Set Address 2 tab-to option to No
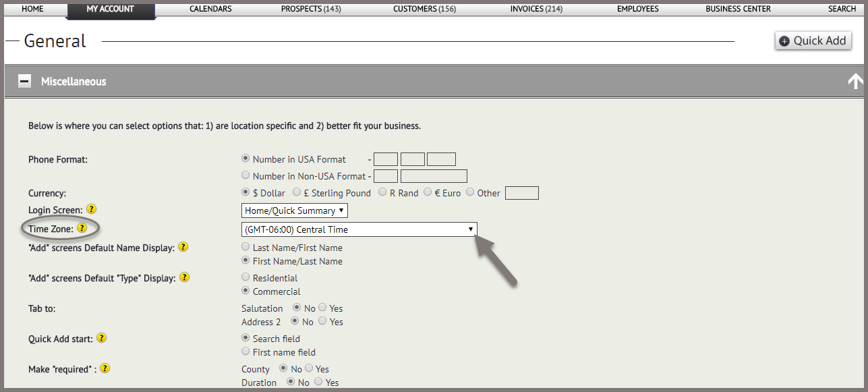This screenshot has height=392, width=868. point(295,321)
